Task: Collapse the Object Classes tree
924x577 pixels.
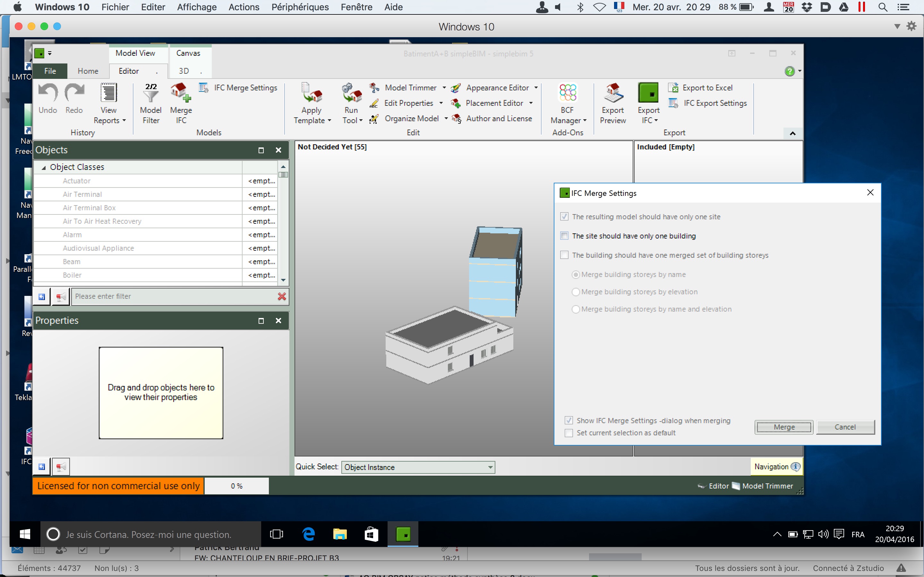Action: (44, 168)
